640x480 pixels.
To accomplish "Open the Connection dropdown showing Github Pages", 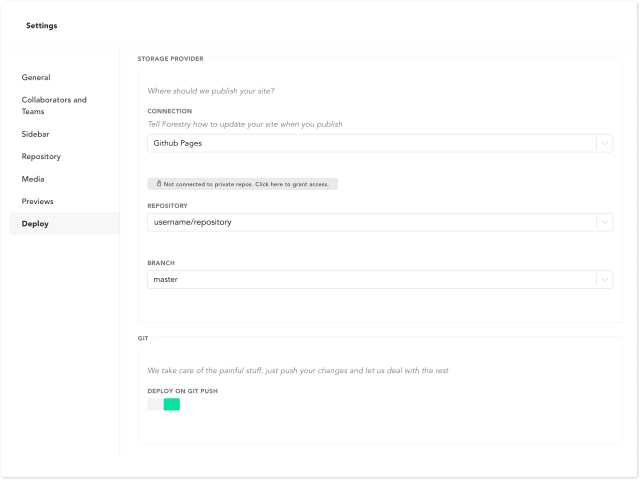I will [380, 143].
